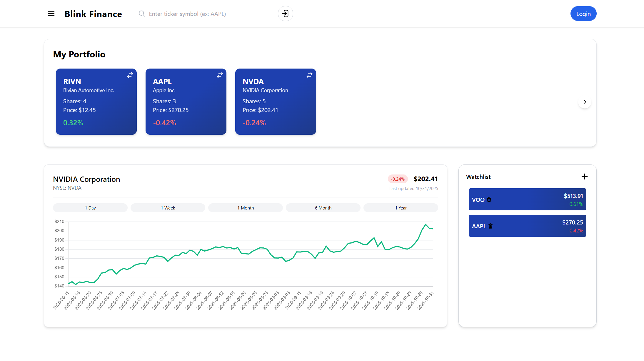
Task: Enable the 6 Month chart range
Action: 323,207
